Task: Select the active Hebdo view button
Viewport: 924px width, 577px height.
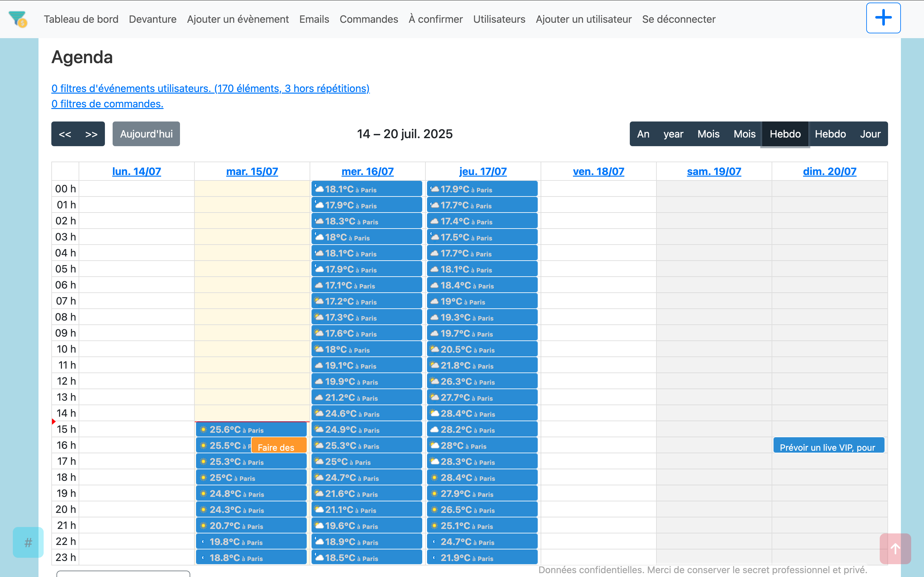Action: (x=785, y=134)
